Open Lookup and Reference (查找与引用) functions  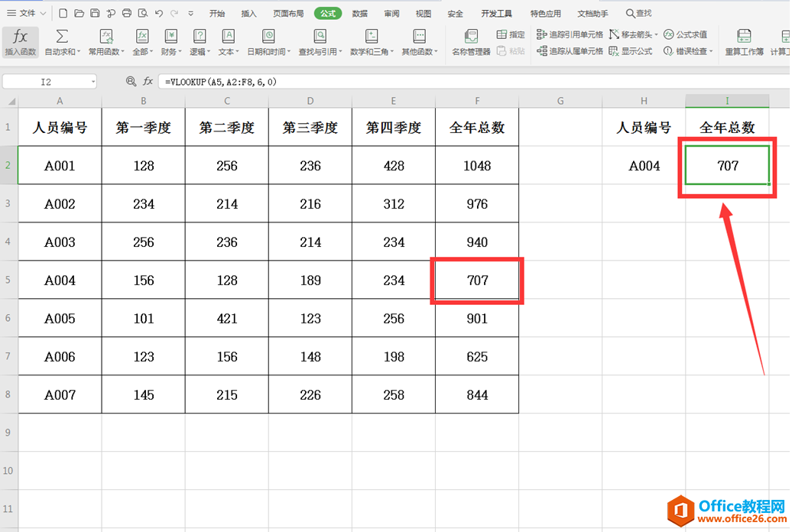(320, 42)
